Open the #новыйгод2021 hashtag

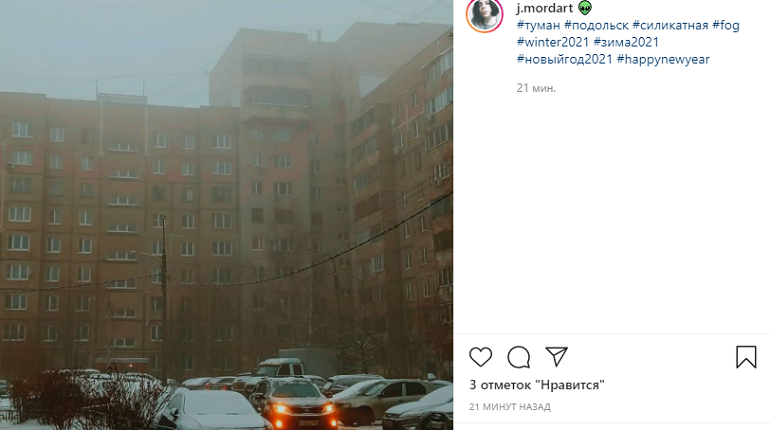point(565,59)
